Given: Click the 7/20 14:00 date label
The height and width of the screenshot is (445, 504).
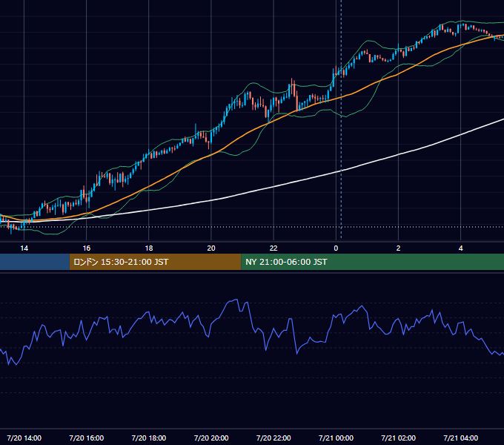Looking at the screenshot, I should (24, 438).
